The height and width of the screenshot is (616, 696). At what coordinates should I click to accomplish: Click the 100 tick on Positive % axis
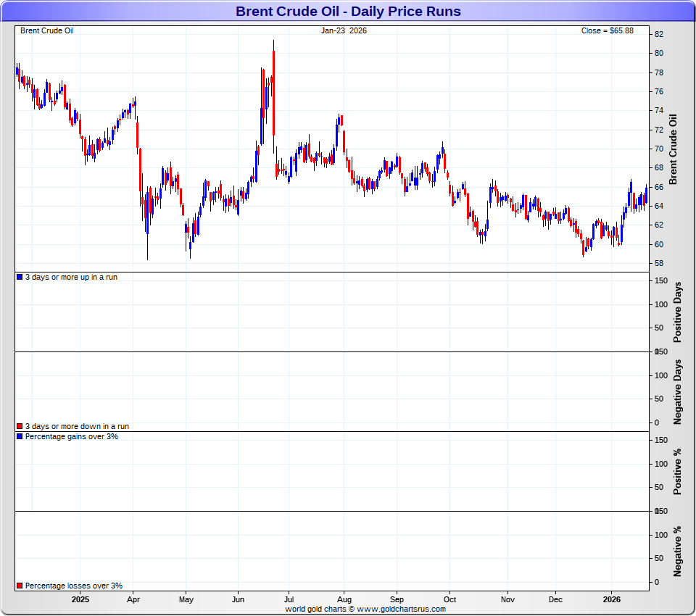661,464
